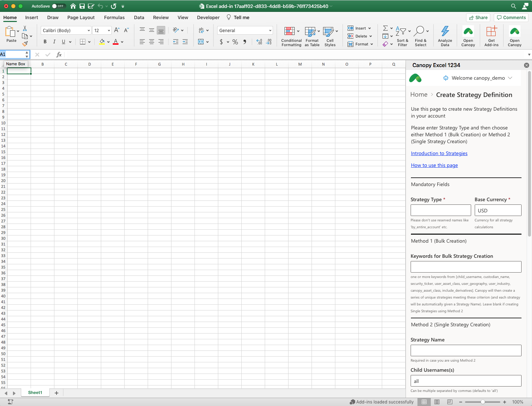Click the red font color swatch
Screen dimensions: 532x406
click(116, 42)
